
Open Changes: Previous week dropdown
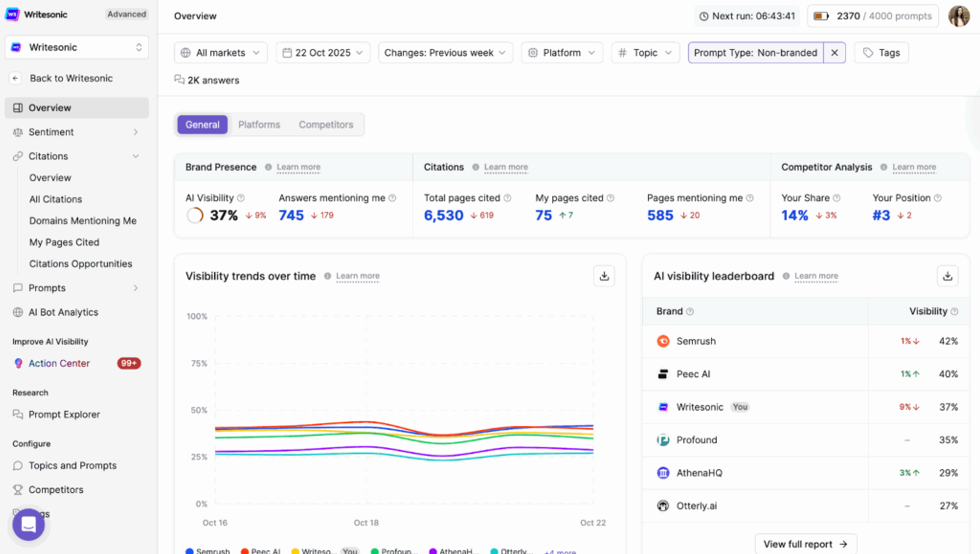[x=445, y=53]
